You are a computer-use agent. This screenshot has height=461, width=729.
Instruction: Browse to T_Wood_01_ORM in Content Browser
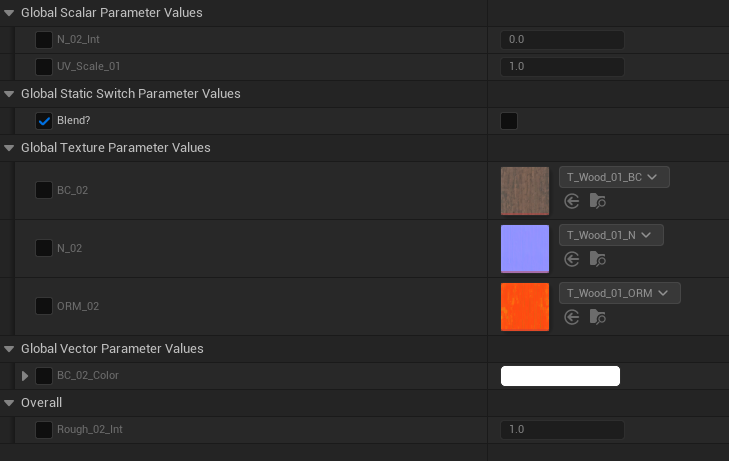pos(597,317)
